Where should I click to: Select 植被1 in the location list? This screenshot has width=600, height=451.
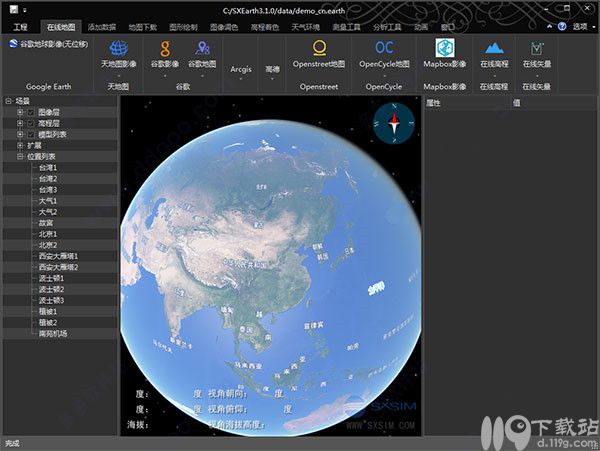[48, 312]
